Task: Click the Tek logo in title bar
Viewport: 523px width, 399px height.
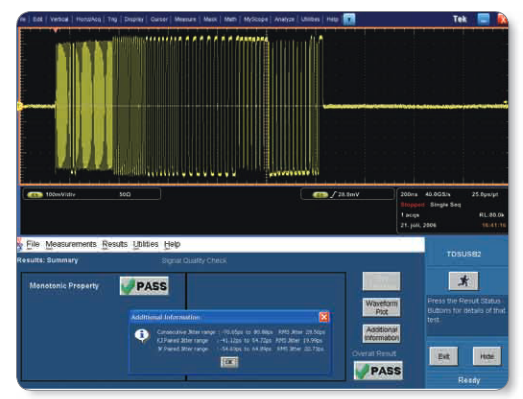Action: (x=460, y=19)
